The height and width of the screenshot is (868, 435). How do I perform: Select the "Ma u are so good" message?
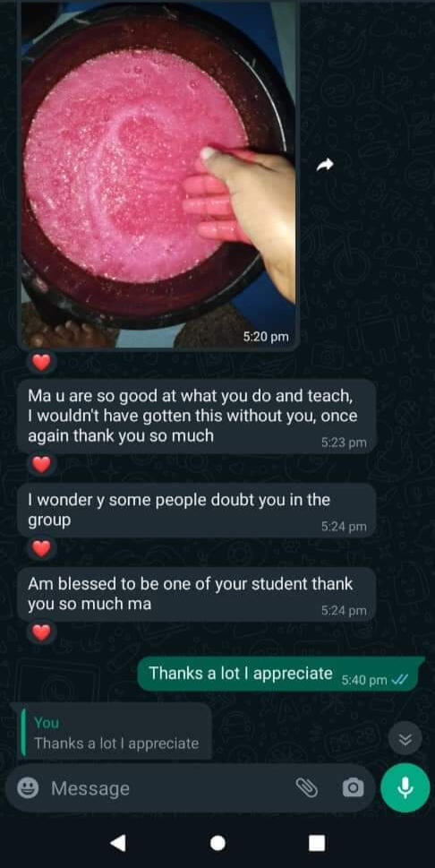(197, 417)
